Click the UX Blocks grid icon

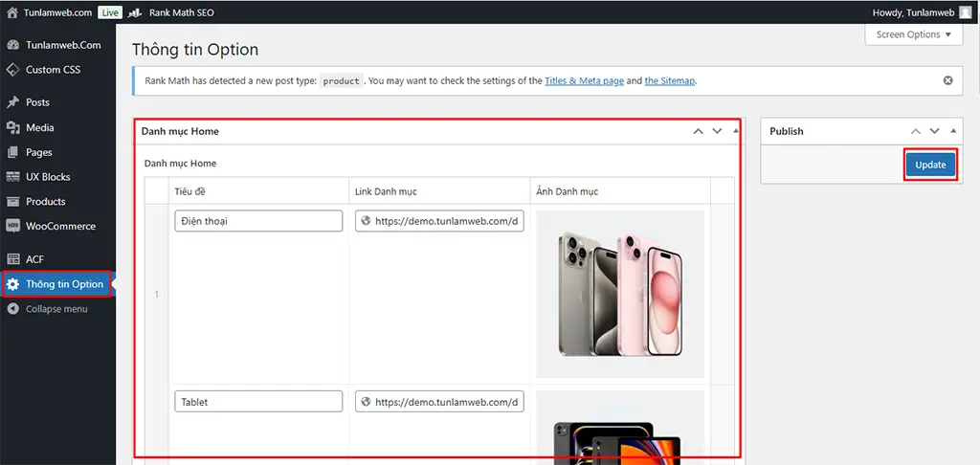(13, 177)
